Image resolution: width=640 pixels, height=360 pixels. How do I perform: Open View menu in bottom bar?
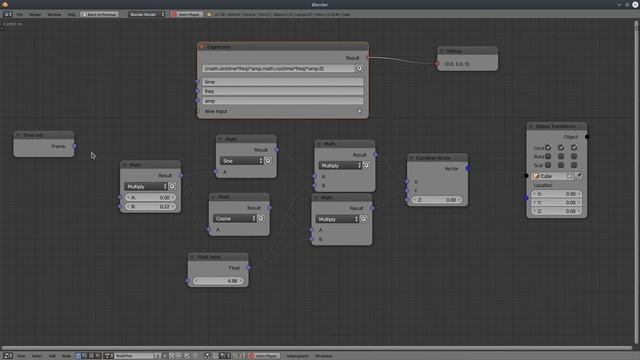click(21, 356)
